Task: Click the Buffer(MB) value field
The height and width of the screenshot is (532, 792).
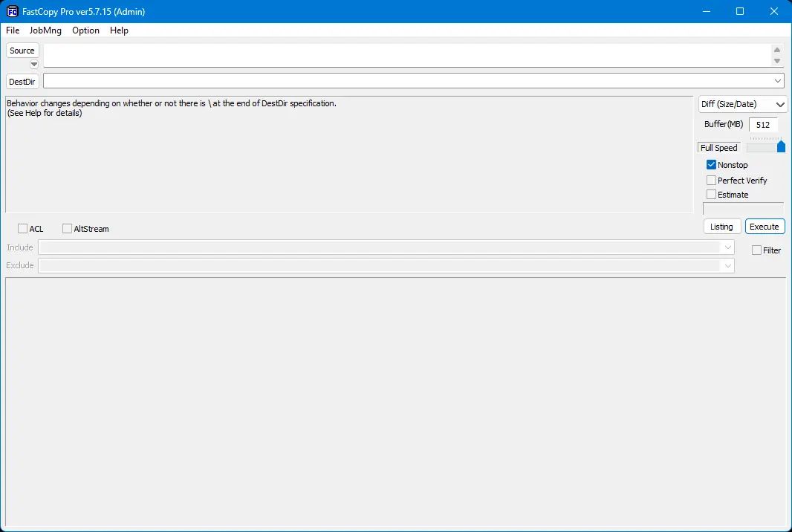Action: point(763,125)
